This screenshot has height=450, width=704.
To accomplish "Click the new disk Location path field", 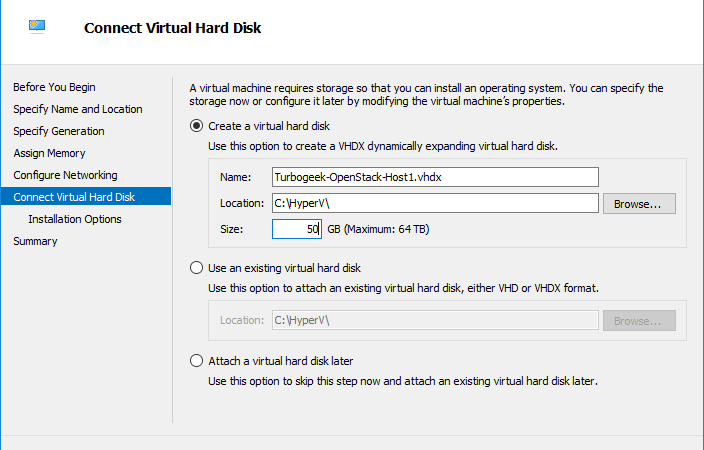I will coord(435,203).
